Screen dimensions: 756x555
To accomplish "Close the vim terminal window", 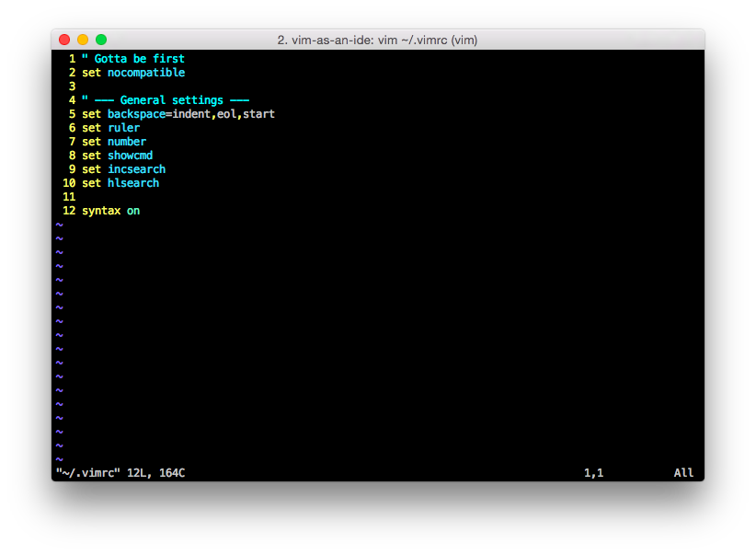I will 64,40.
